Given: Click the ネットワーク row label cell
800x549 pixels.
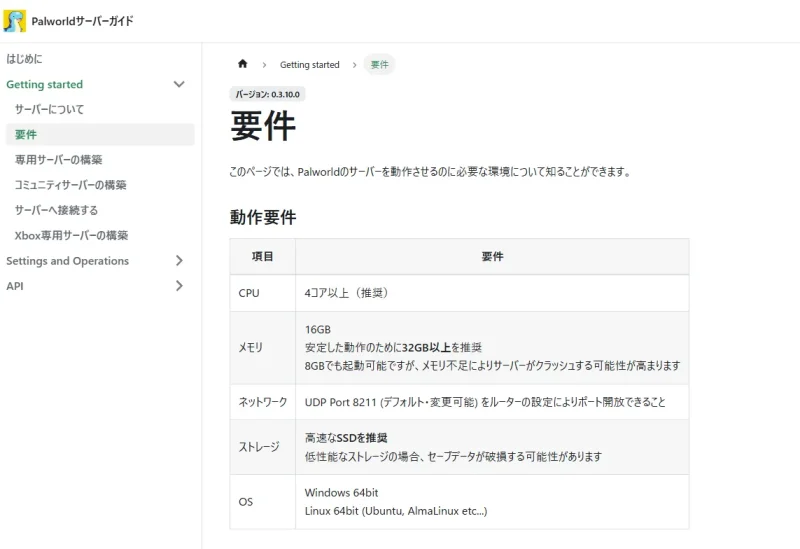Looking at the screenshot, I should point(263,402).
